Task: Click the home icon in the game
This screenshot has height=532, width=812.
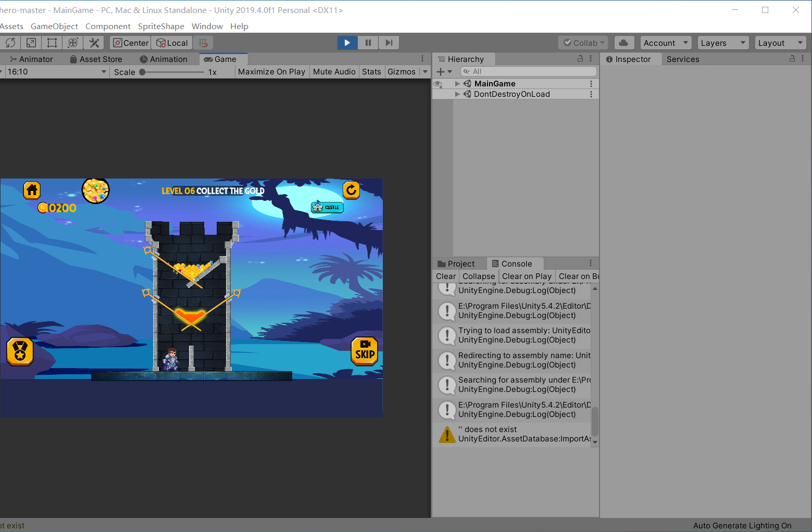Action: coord(32,191)
